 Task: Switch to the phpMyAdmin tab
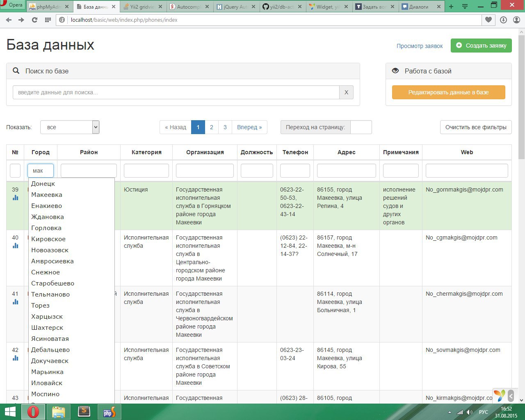(x=50, y=7)
